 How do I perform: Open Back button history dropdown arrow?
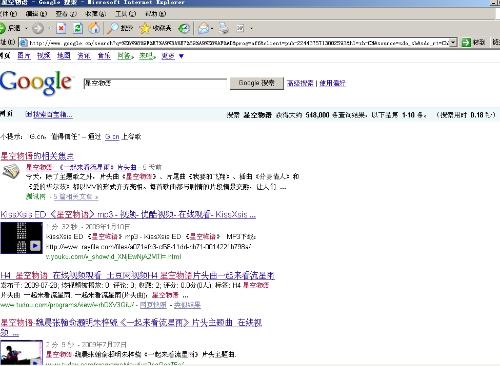tap(26, 28)
